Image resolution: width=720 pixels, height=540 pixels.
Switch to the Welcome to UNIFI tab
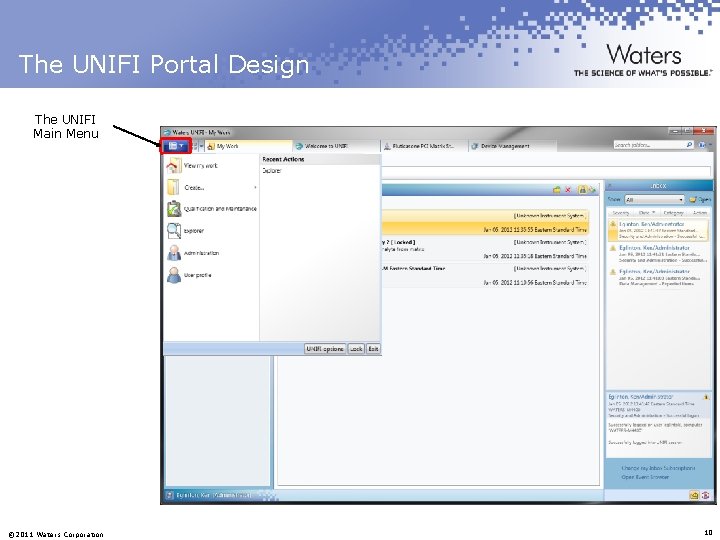coord(337,146)
